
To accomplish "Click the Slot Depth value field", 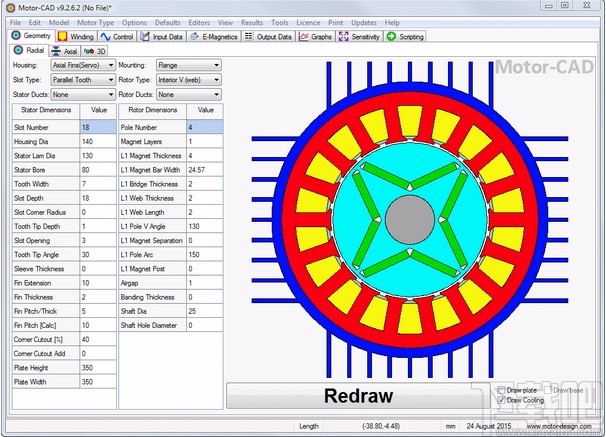I will (98, 198).
